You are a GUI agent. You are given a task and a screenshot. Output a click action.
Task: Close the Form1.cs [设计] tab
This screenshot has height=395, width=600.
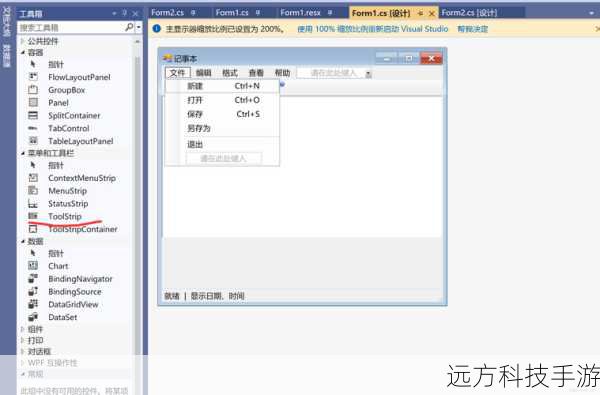pyautogui.click(x=432, y=14)
